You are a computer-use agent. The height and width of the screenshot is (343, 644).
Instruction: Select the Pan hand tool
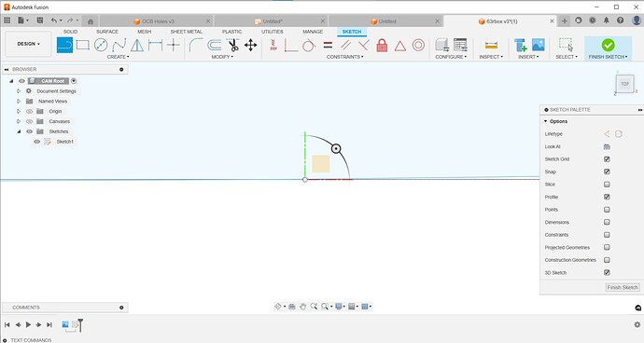(302, 307)
